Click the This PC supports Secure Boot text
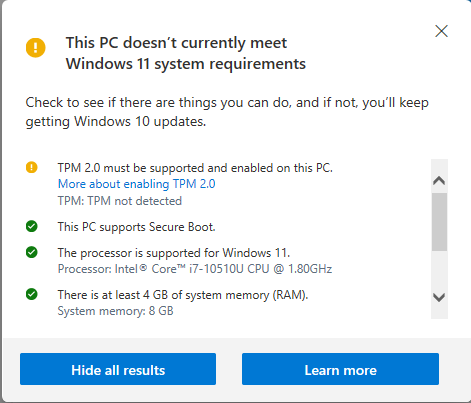 click(x=137, y=227)
